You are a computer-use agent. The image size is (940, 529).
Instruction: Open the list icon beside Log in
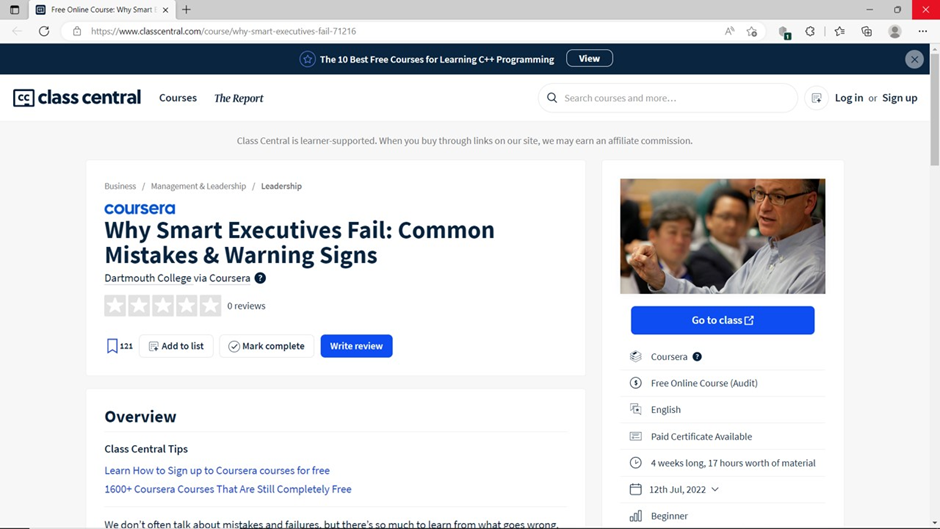click(817, 98)
